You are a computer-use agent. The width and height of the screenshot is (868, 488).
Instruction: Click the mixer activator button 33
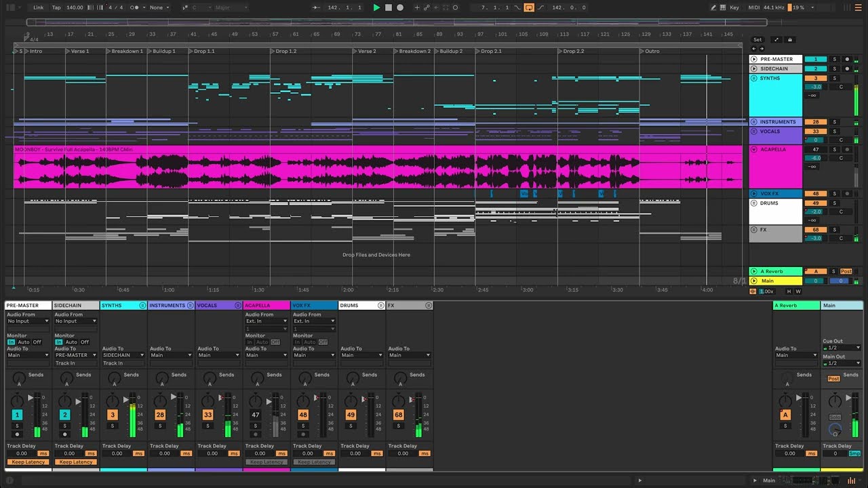pyautogui.click(x=208, y=415)
